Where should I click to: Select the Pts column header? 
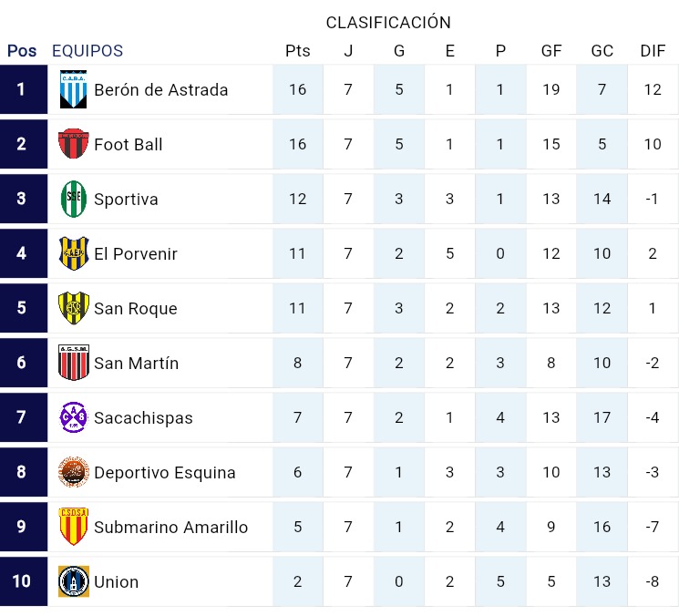[x=297, y=51]
